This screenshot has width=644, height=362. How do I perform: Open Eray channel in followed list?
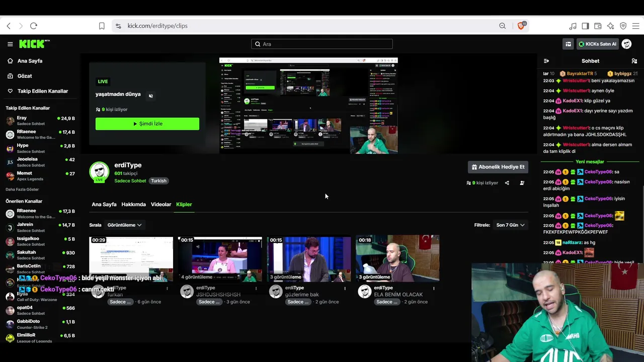point(40,121)
